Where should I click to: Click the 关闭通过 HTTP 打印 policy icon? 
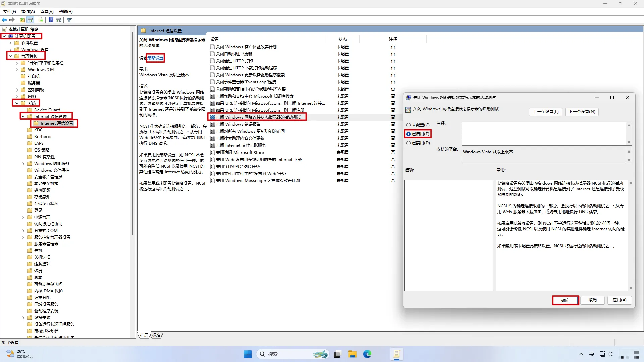click(212, 61)
